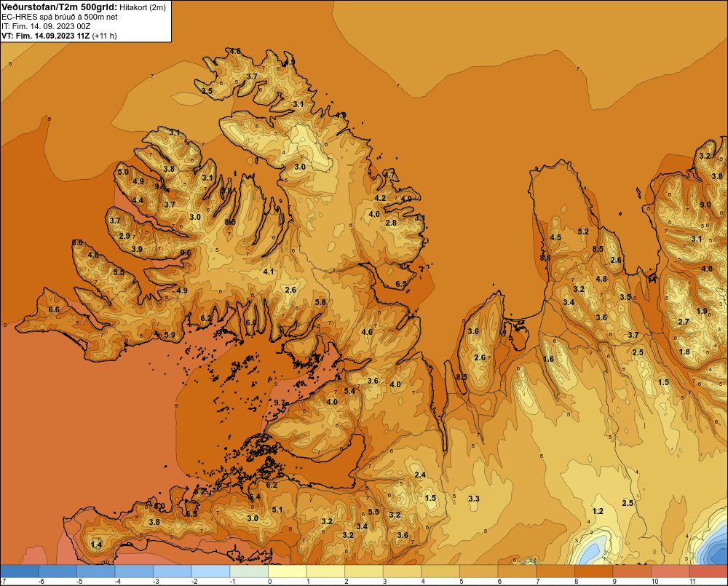
Task: Click the legend tick label '0'
Action: tap(269, 582)
